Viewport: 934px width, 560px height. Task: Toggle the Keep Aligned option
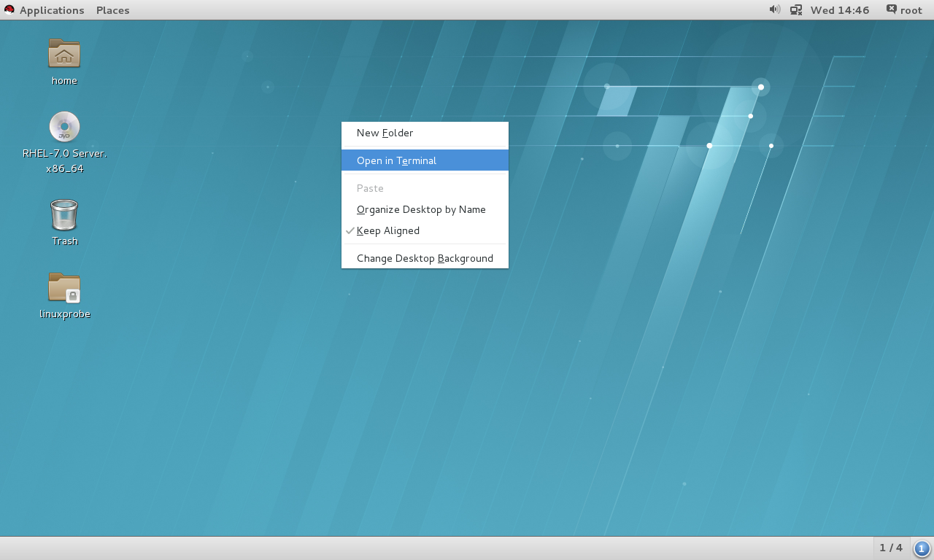pyautogui.click(x=387, y=230)
